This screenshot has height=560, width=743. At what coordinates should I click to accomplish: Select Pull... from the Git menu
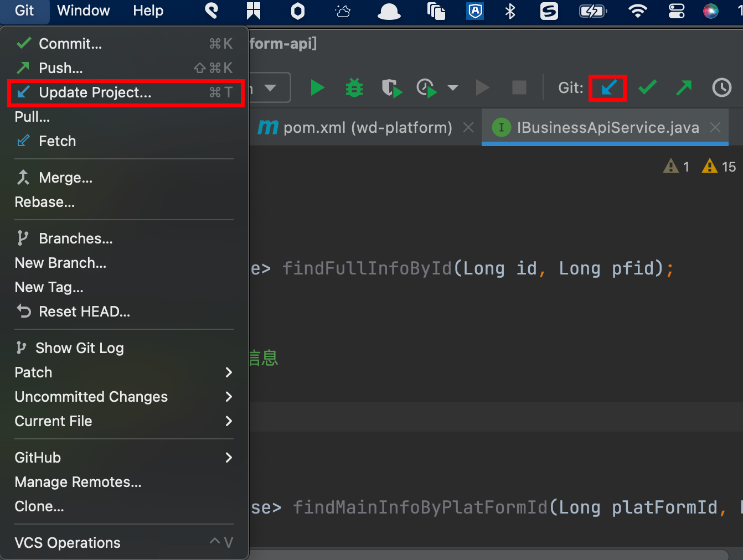(125, 117)
